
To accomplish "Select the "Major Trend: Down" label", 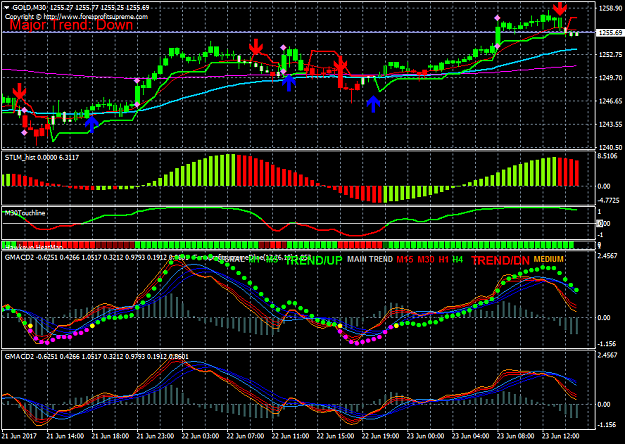I will 71,25.
